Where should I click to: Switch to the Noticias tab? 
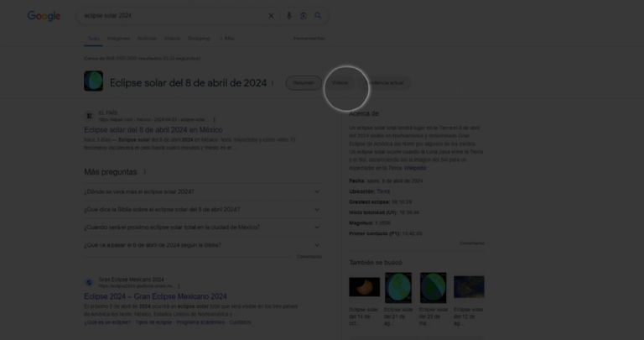click(147, 39)
